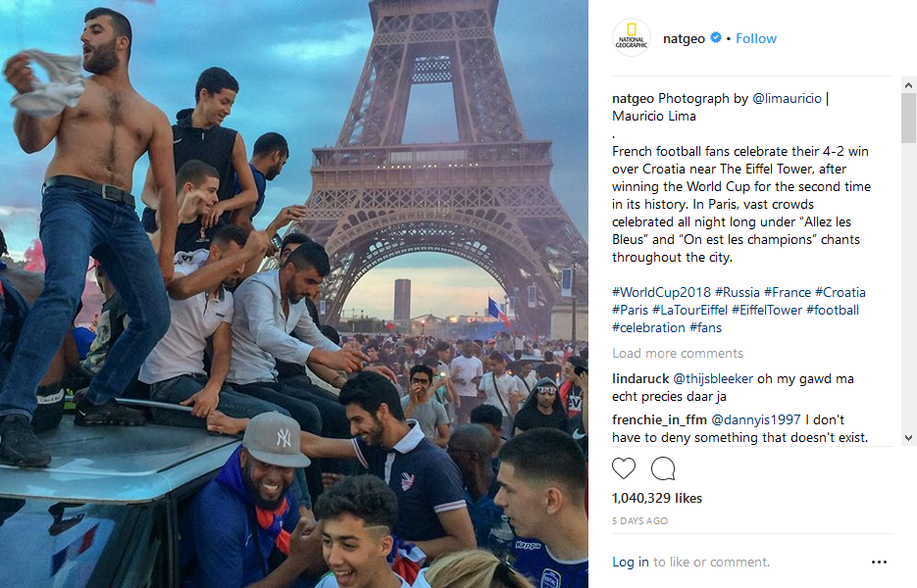This screenshot has width=917, height=588.
Task: Open lindaruck commenter profile
Action: click(640, 378)
